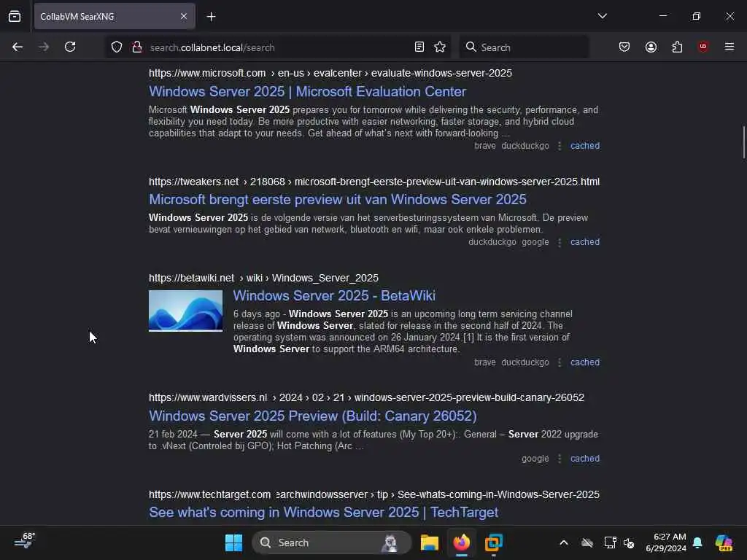The image size is (747, 560).
Task: Open File Explorer from the taskbar
Action: click(429, 542)
